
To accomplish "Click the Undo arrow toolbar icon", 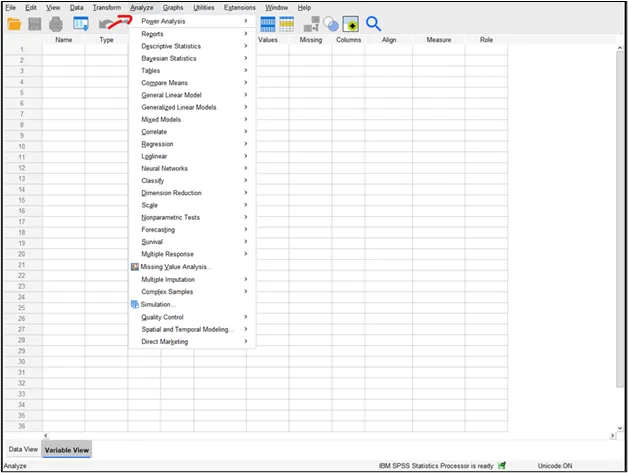I will pyautogui.click(x=105, y=24).
